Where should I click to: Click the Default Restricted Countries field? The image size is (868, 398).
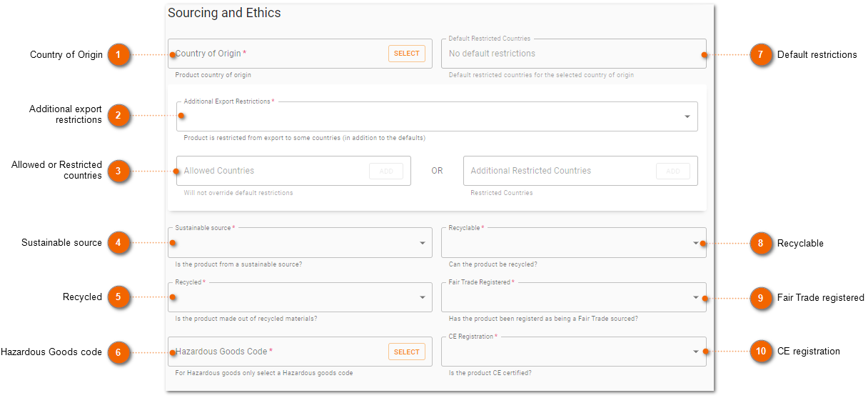(x=574, y=54)
